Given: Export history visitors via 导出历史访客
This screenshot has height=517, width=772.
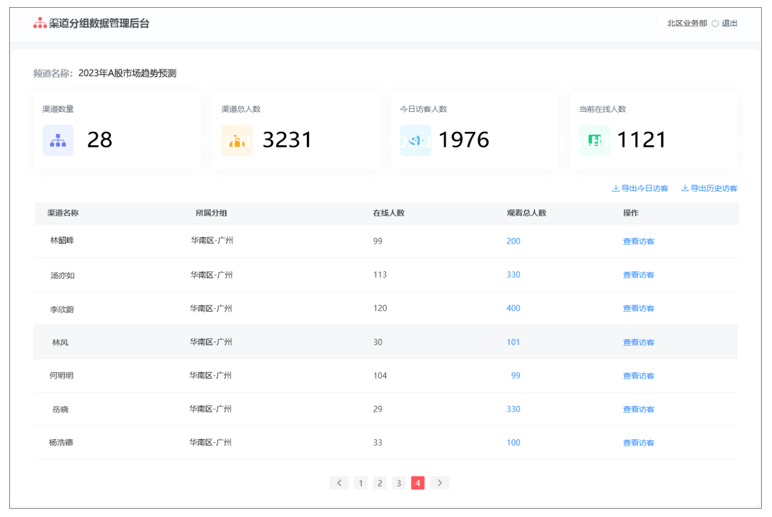Looking at the screenshot, I should pyautogui.click(x=709, y=188).
